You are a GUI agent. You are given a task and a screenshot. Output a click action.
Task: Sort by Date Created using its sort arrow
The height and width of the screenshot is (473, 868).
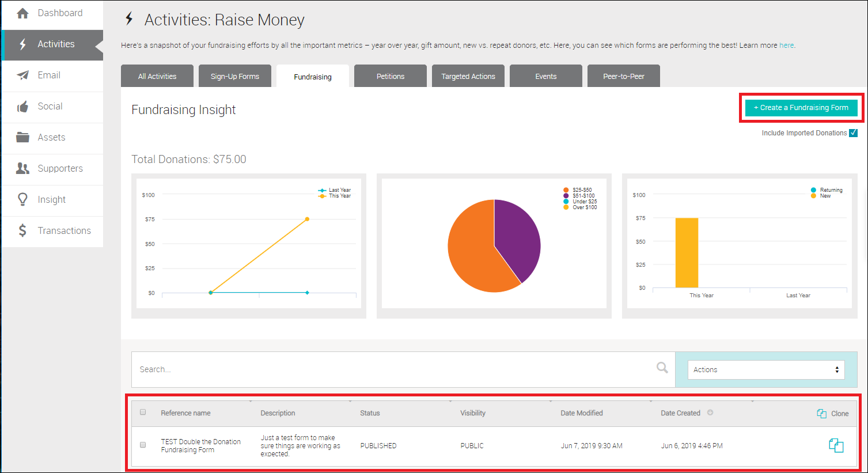tap(711, 413)
